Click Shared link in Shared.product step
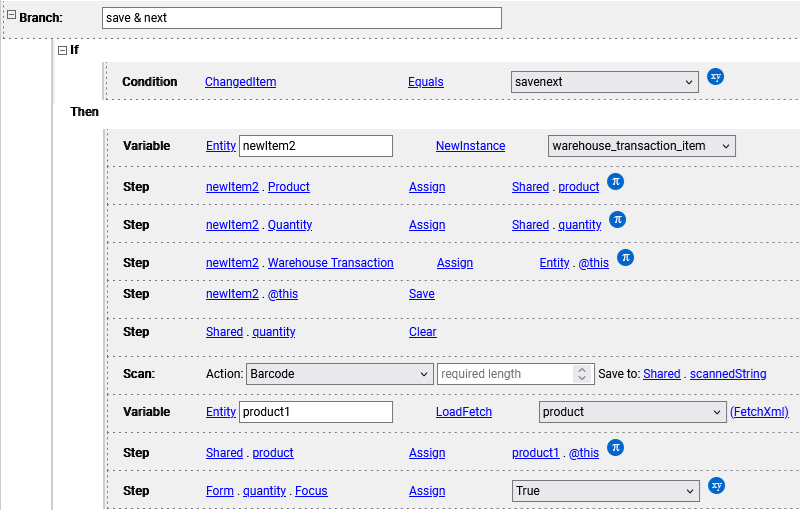Viewport: 800px width, 510px height. click(x=224, y=453)
